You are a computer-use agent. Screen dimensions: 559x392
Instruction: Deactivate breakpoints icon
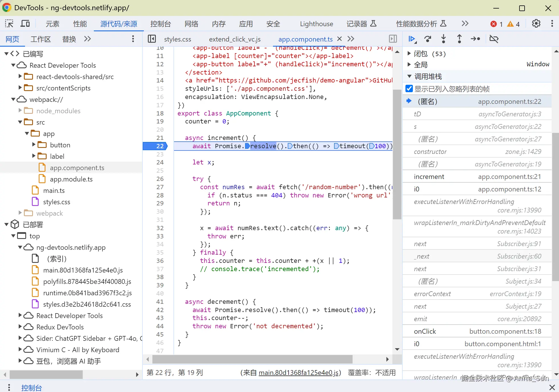tap(494, 39)
